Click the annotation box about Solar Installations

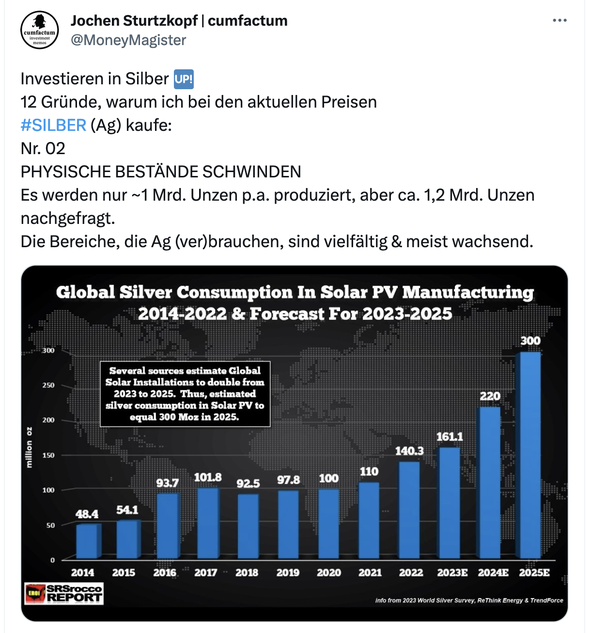185,394
